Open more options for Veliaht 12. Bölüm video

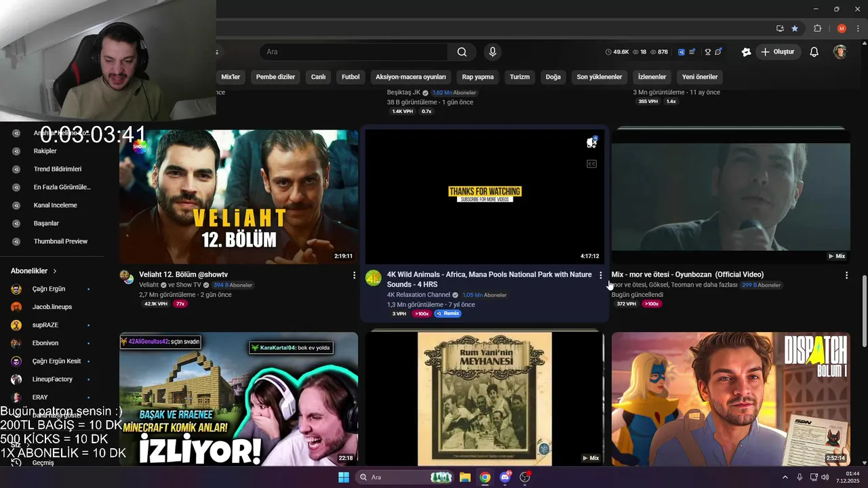click(354, 275)
